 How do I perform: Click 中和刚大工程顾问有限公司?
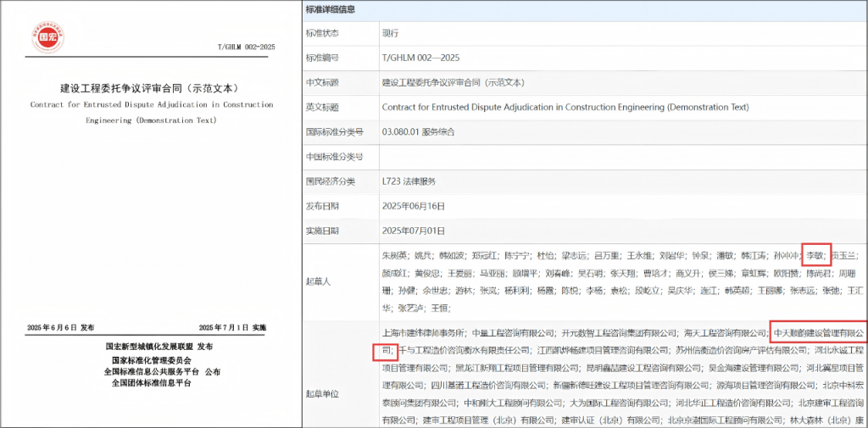(x=513, y=403)
